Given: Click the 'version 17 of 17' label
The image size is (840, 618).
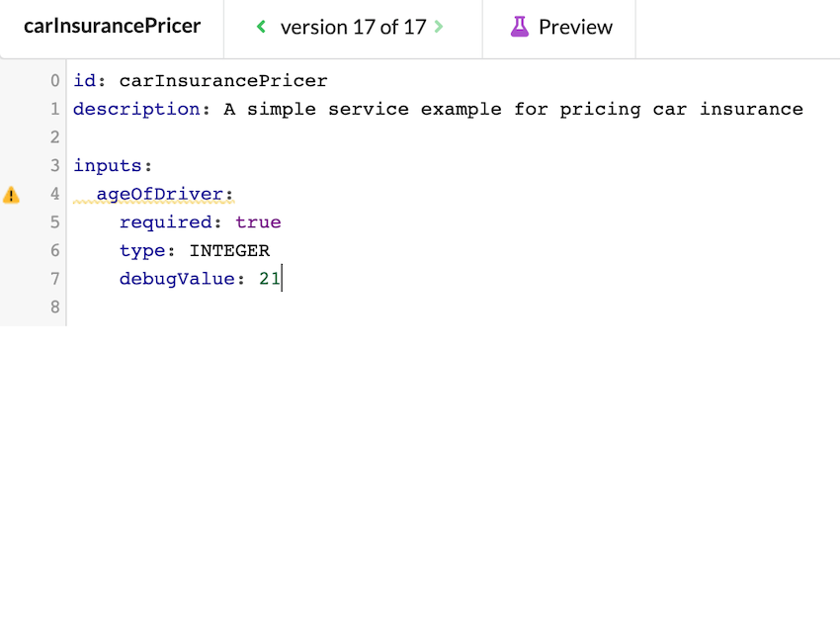Looking at the screenshot, I should [351, 28].
